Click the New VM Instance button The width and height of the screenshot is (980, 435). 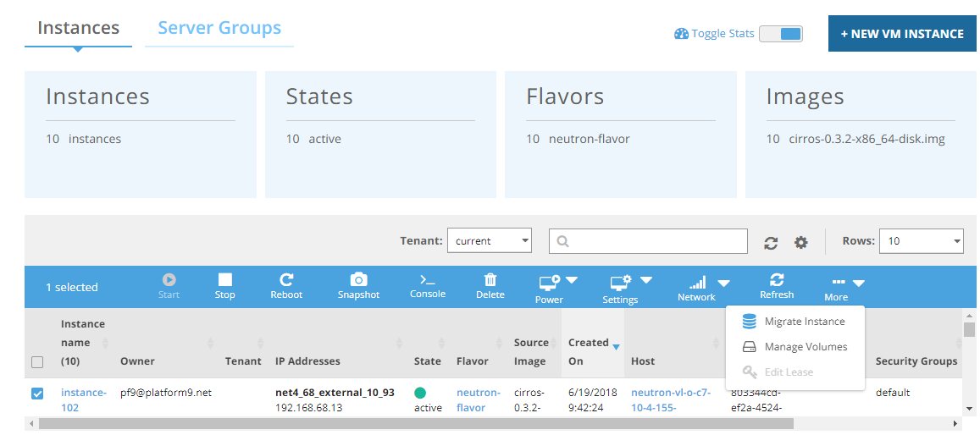pyautogui.click(x=901, y=34)
